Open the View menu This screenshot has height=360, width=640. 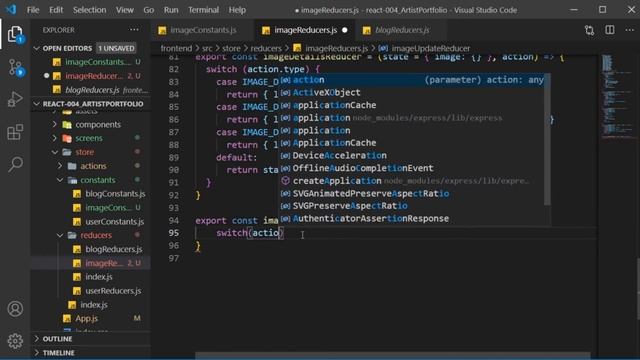(x=124, y=10)
